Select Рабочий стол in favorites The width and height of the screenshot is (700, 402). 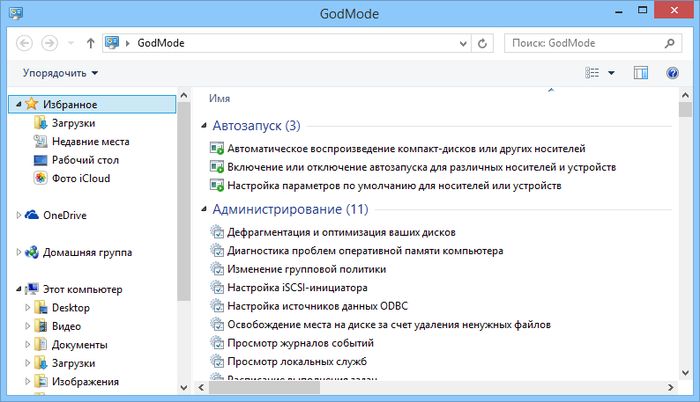tap(85, 159)
